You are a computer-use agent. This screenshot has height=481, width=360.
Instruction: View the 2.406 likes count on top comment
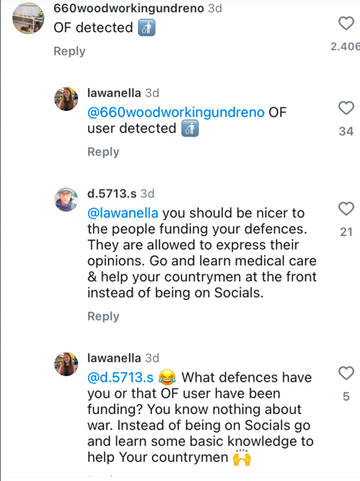click(345, 46)
